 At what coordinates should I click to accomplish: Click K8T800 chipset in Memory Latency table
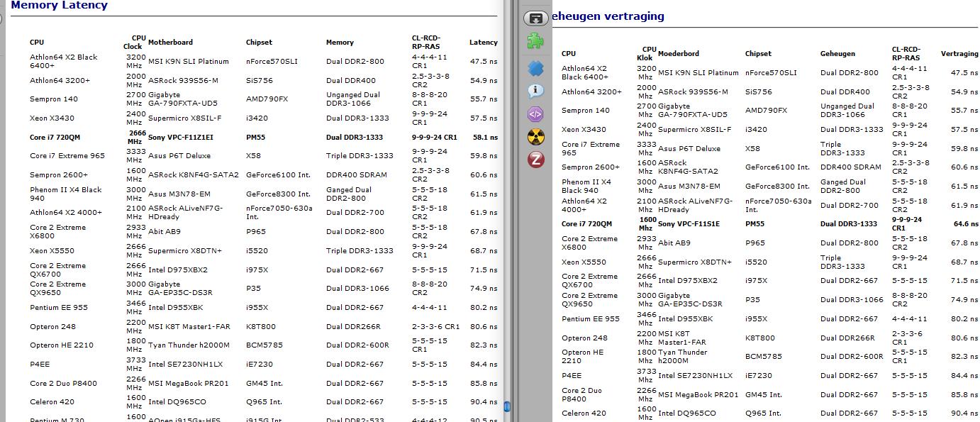[261, 327]
